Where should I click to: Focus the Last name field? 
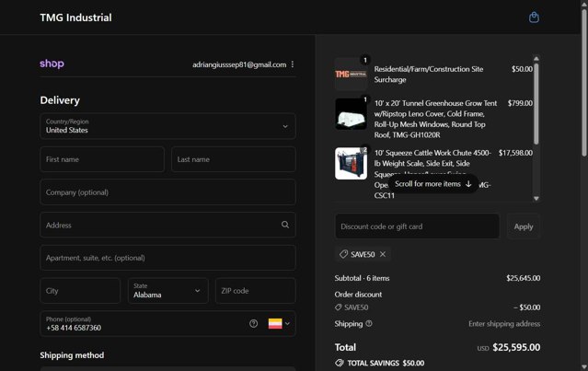(x=233, y=159)
